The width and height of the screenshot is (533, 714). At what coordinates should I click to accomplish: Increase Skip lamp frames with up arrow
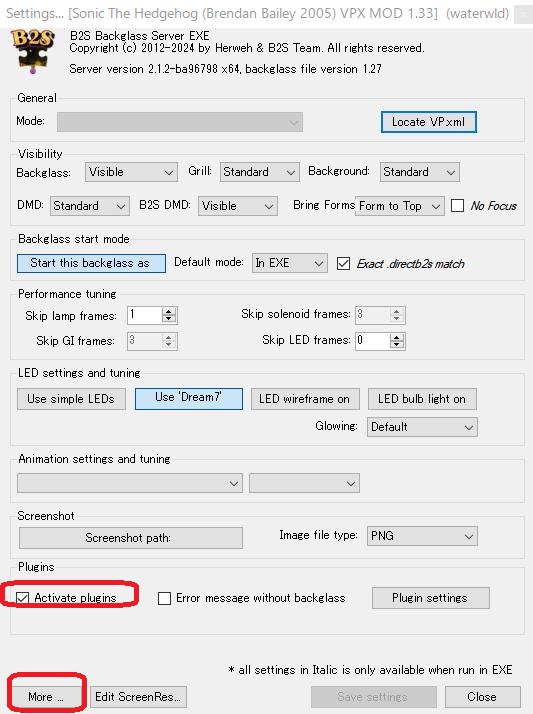169,311
